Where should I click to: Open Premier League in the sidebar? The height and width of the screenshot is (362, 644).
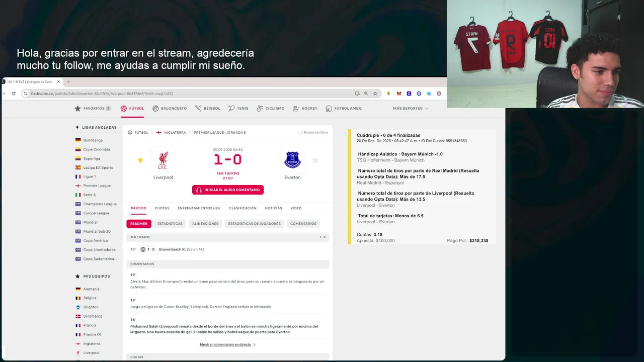(x=97, y=186)
